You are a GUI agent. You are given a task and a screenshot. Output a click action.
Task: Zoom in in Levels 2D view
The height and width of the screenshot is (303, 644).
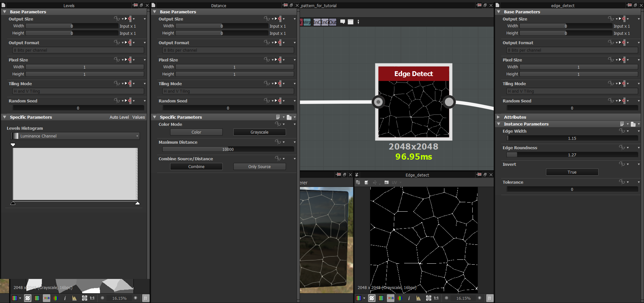pos(135,298)
